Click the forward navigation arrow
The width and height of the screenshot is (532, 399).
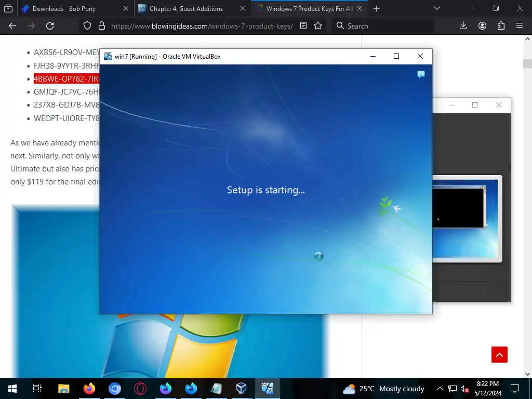(x=31, y=26)
